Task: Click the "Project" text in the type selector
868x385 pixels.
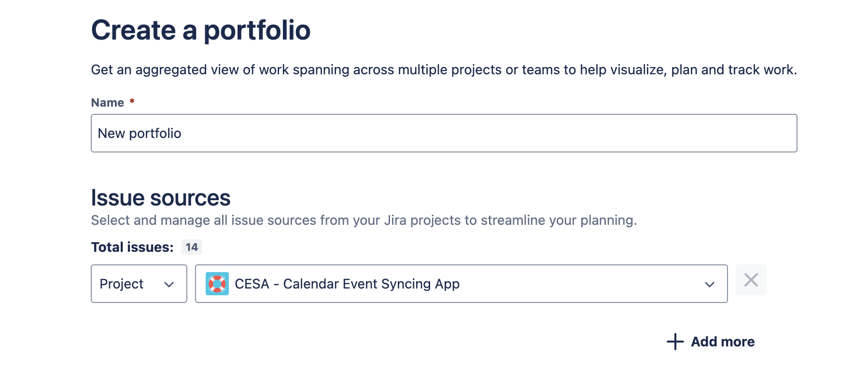Action: [x=121, y=284]
